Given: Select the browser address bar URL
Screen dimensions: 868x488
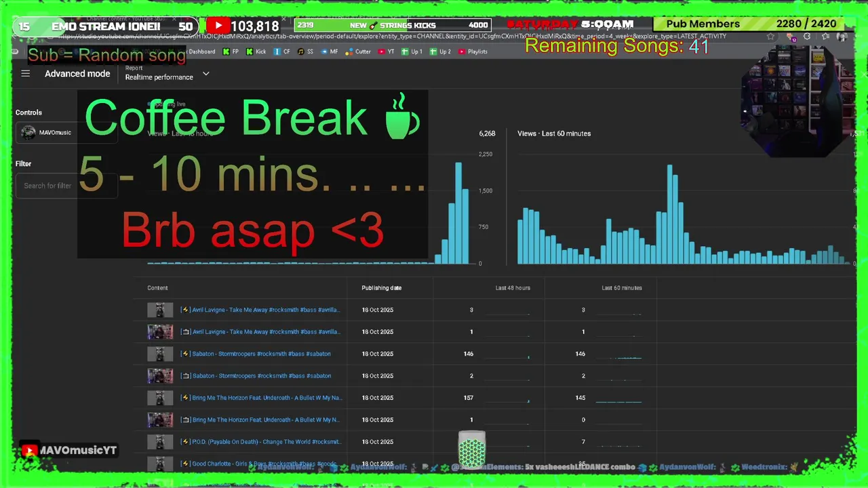Looking at the screenshot, I should click(x=393, y=37).
